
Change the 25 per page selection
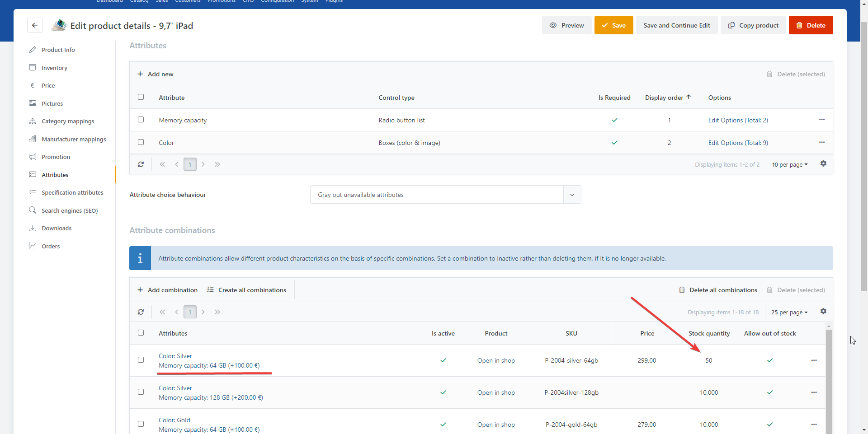(788, 312)
